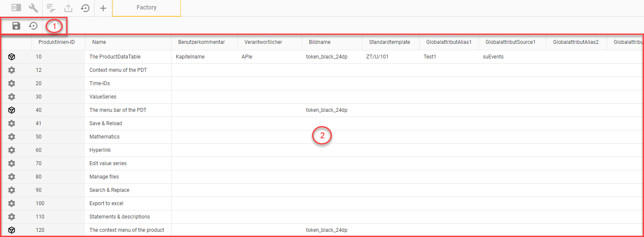This screenshot has height=237, width=644.
Task: Click the Produktlinien-ID column header
Action: point(56,42)
